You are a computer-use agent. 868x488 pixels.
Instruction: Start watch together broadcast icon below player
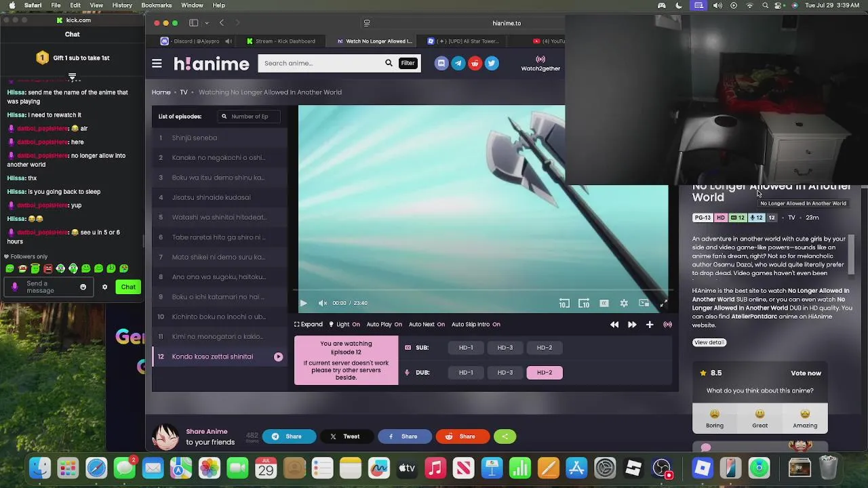(x=668, y=325)
